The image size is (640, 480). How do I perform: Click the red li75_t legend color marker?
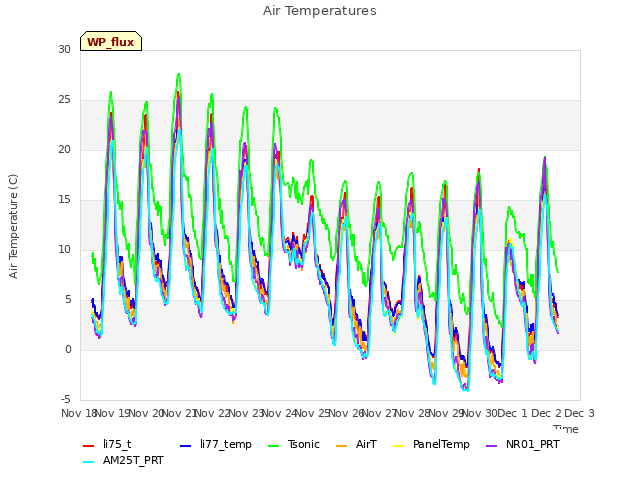[x=89, y=446]
